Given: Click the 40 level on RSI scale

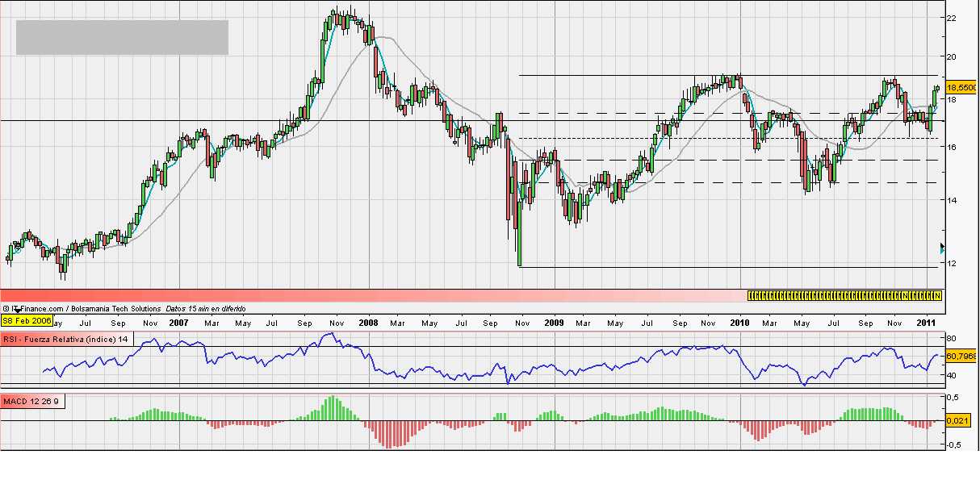Looking at the screenshot, I should tap(952, 375).
